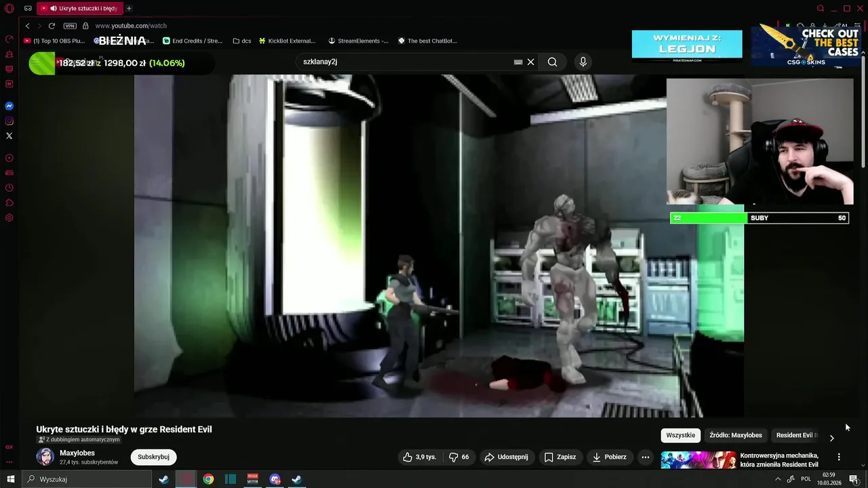Open Top 10 OBS Plu... bookmark

[x=54, y=41]
